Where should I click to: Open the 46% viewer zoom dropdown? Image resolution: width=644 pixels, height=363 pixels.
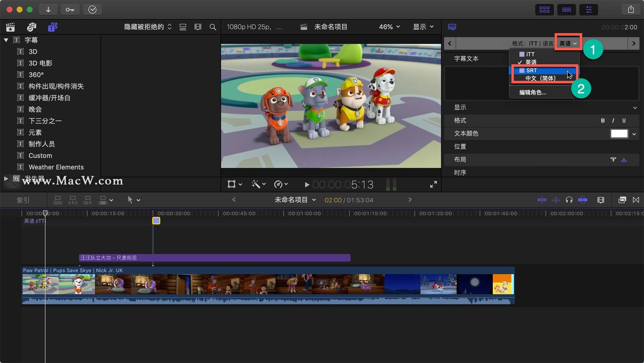389,27
